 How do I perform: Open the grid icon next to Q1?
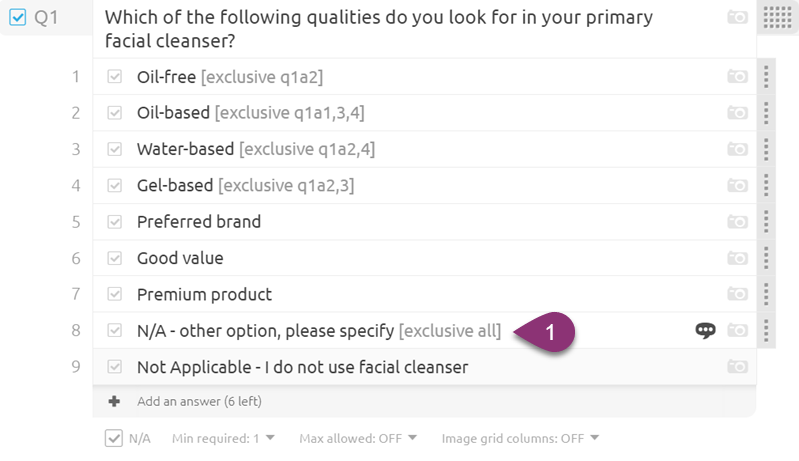pyautogui.click(x=777, y=17)
